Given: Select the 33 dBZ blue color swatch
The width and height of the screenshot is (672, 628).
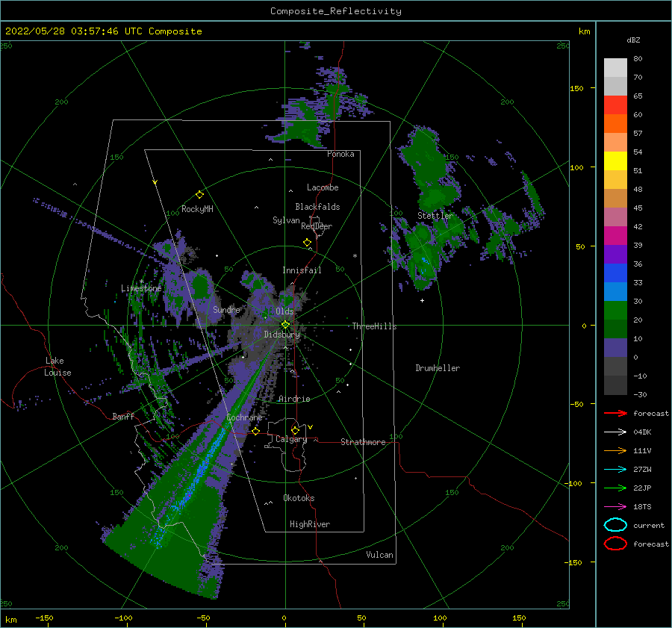Looking at the screenshot, I should [x=615, y=273].
